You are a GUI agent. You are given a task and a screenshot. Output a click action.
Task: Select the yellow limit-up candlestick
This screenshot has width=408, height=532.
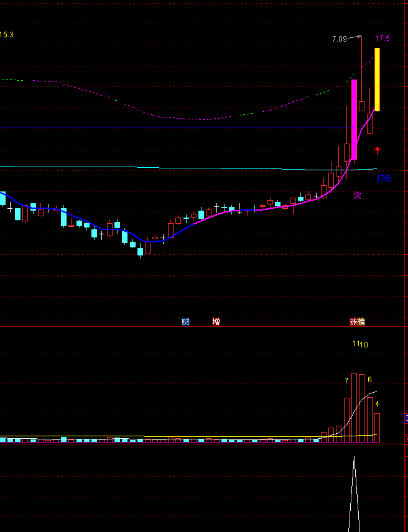coord(377,80)
